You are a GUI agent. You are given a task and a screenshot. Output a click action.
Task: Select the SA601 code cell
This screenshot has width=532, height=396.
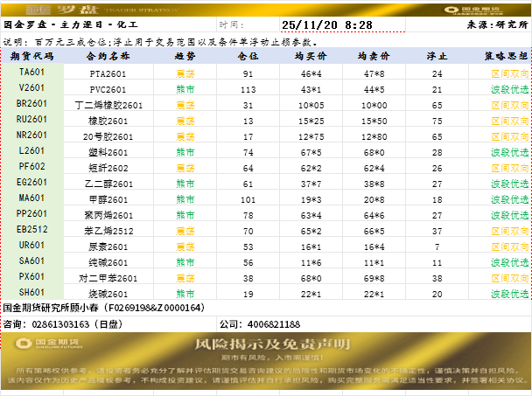pyautogui.click(x=31, y=261)
